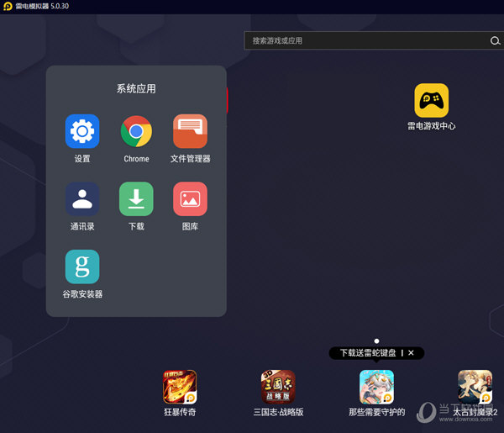Launch the Chrome browser
Image resolution: width=504 pixels, height=433 pixels.
tap(136, 131)
